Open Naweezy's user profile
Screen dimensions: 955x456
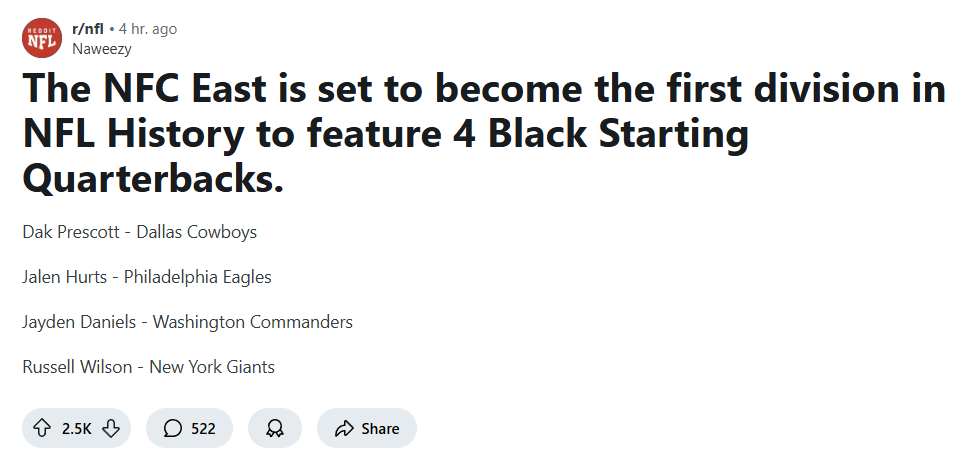pos(102,49)
